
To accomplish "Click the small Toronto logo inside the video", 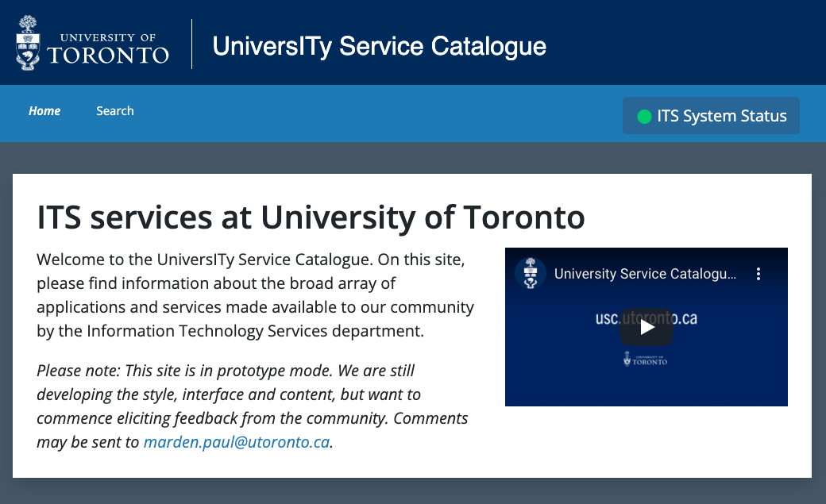I will (x=645, y=359).
